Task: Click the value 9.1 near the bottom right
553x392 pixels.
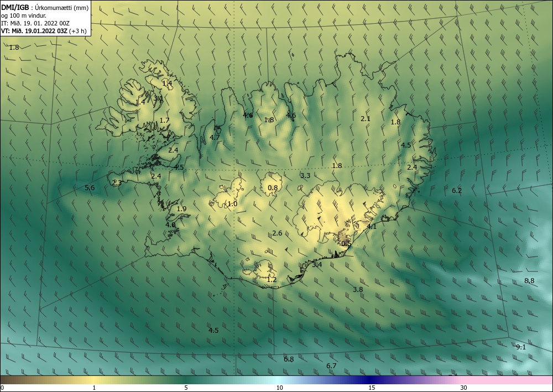Action: click(x=521, y=347)
